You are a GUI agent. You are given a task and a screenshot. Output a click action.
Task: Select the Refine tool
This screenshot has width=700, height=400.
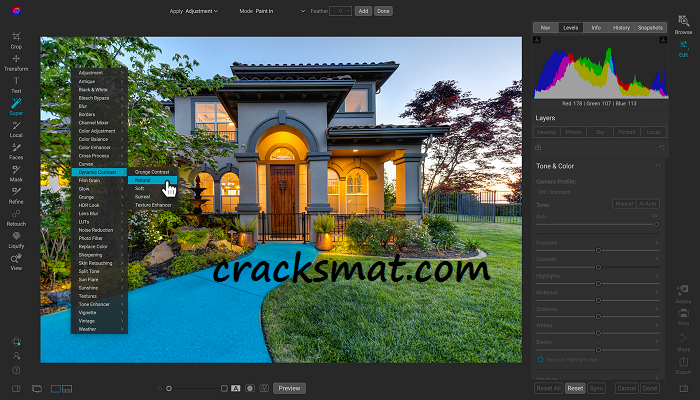(x=16, y=196)
